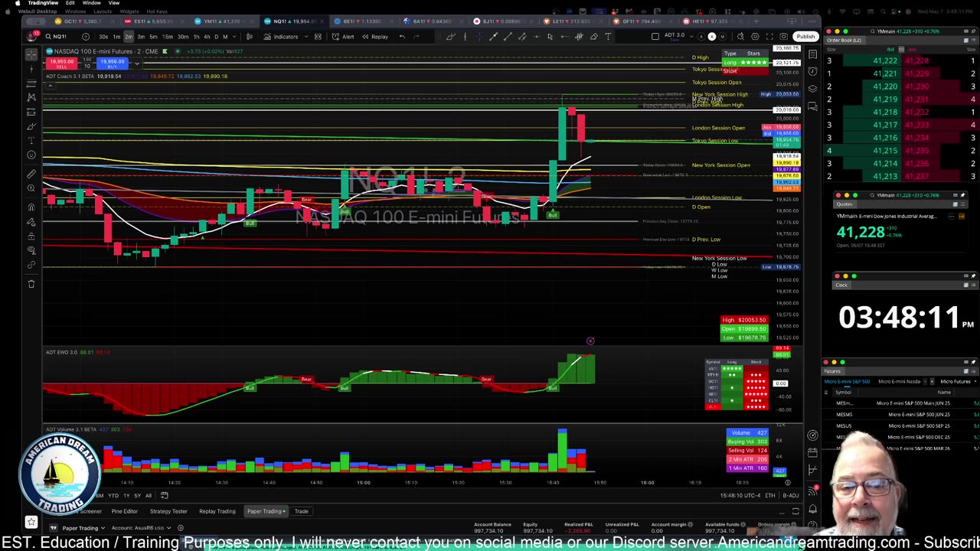Viewport: 980px width, 551px height.
Task: Select the crosshair tool in left sidebar
Action: [31, 54]
